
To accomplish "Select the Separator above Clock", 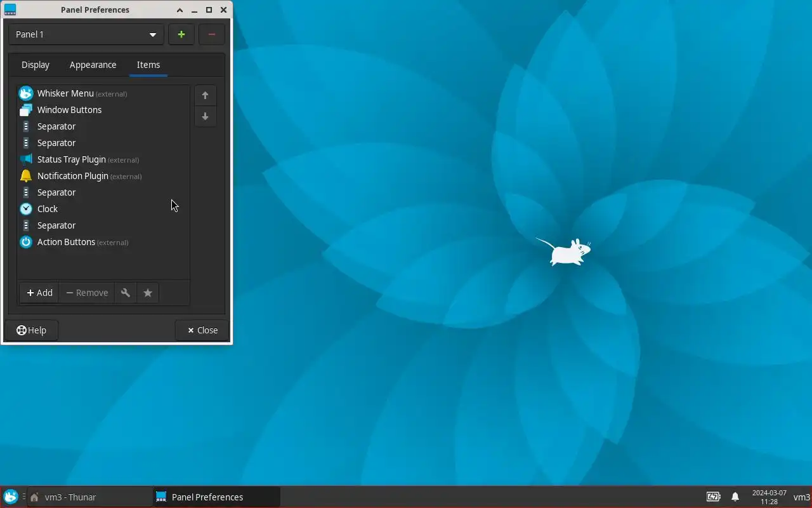I will 103,192.
